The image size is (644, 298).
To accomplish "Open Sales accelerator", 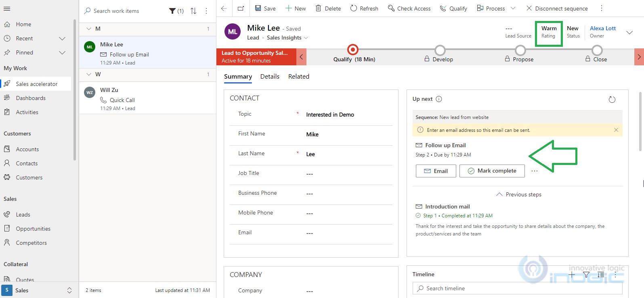I will 36,84.
